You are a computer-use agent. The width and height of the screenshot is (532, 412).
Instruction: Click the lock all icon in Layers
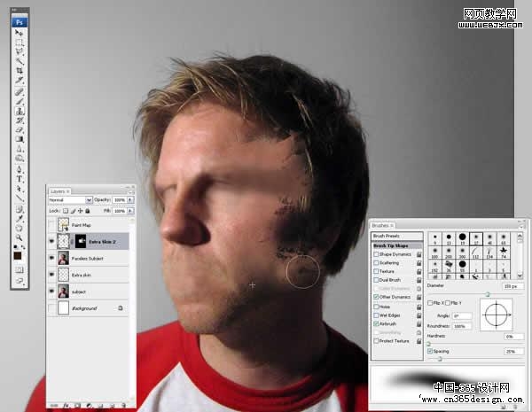pos(88,211)
